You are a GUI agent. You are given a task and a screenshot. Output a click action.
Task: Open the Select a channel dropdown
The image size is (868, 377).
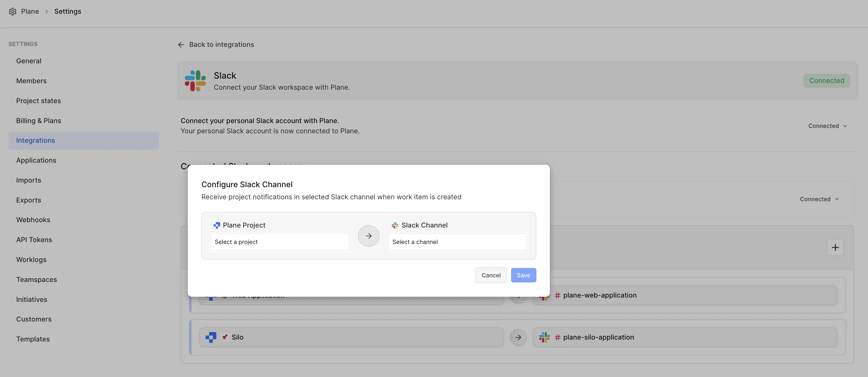[x=457, y=242]
